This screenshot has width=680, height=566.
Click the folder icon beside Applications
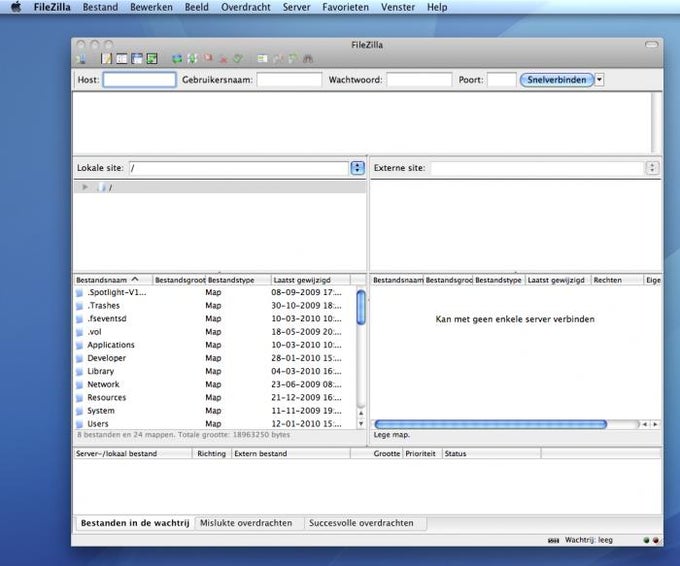coord(79,346)
